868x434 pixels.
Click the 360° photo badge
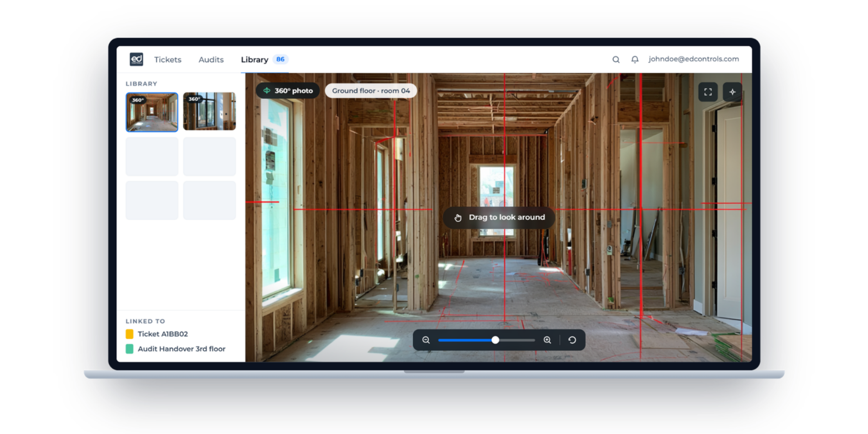(x=288, y=91)
